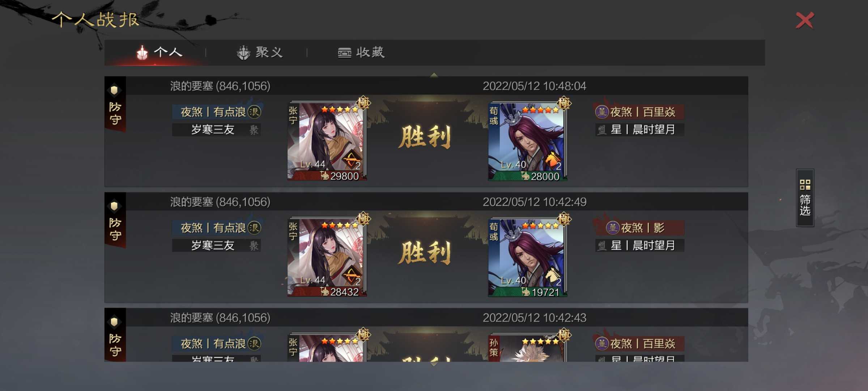Click the 胜利 result of the 10:42:49 battle
868x391 pixels.
point(425,253)
